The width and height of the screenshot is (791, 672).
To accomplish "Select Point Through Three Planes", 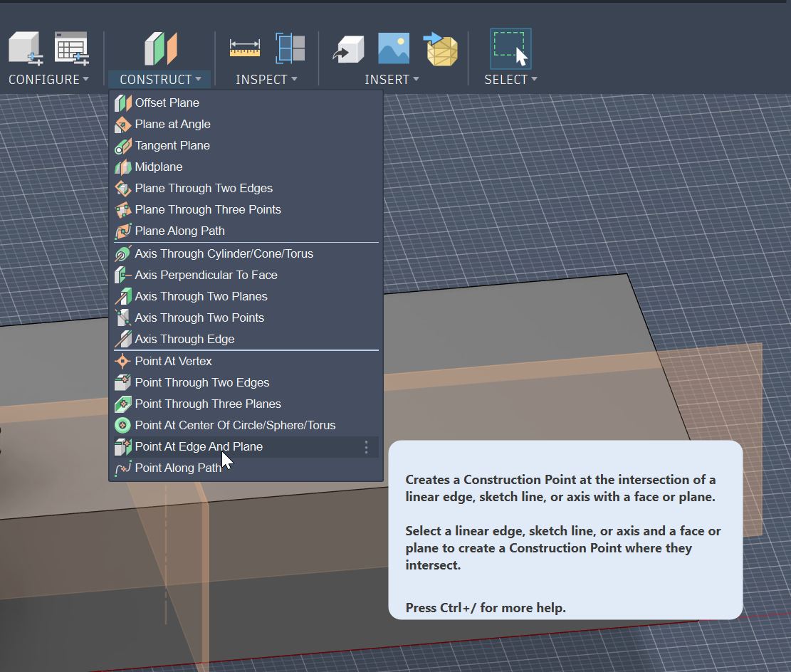I will [x=246, y=404].
